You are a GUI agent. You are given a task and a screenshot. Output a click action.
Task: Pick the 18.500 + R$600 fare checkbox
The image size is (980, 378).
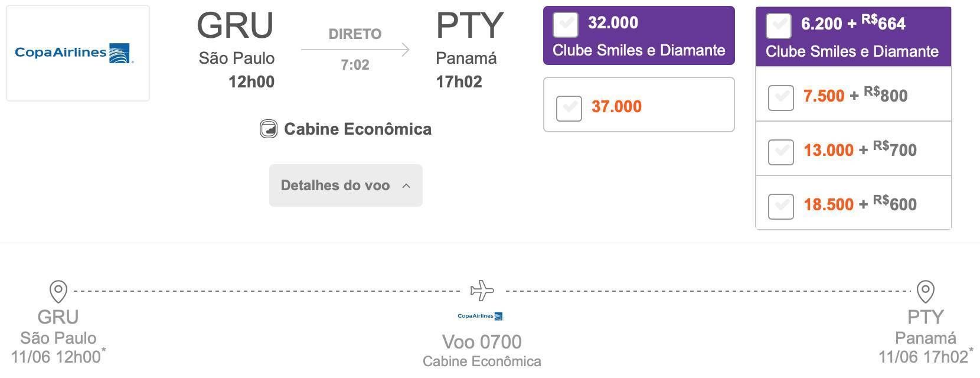click(x=781, y=206)
